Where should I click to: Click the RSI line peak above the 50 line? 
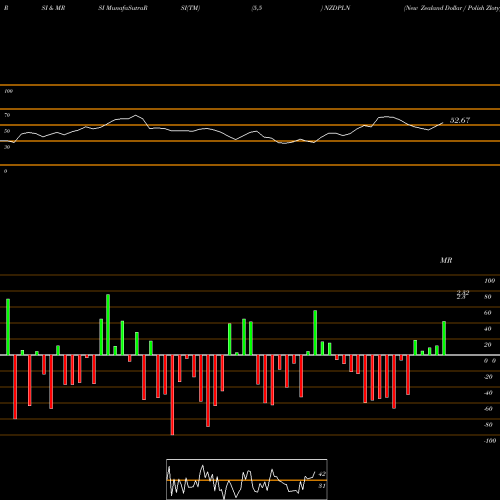point(135,115)
